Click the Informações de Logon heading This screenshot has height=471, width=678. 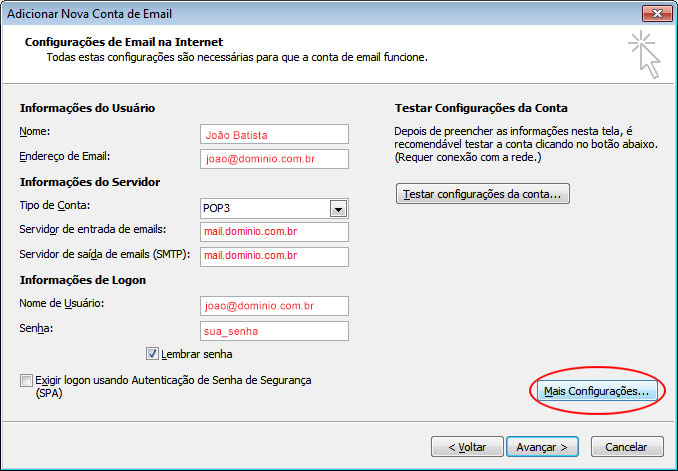(83, 280)
